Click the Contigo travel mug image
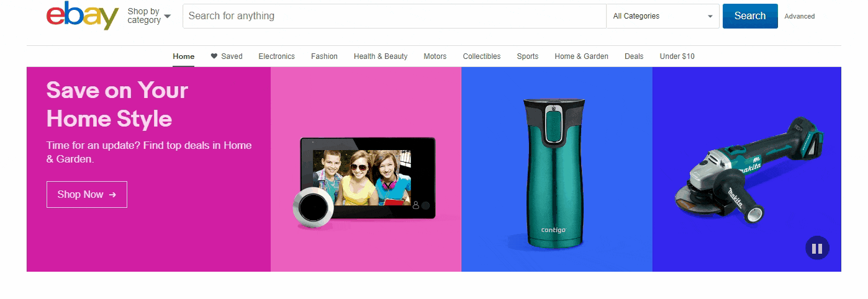868x299 pixels. pyautogui.click(x=554, y=174)
